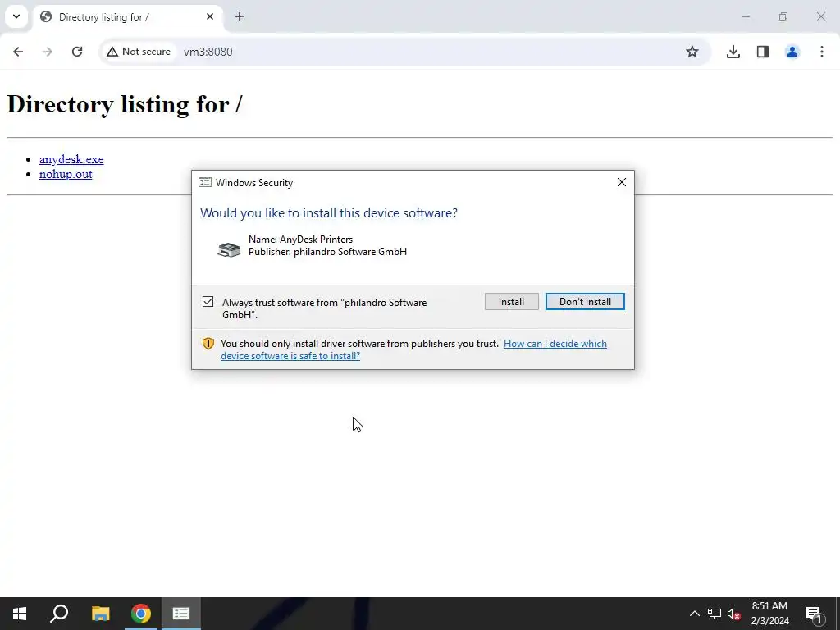
Task: Open the clock showing 8:51 AM
Action: [x=769, y=614]
